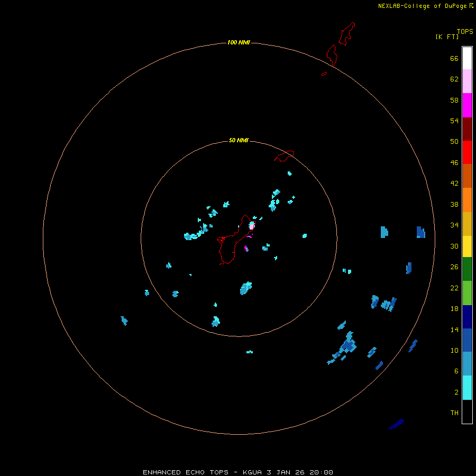
Task: Click the "100 NMI" range ring label
Action: click(x=239, y=42)
